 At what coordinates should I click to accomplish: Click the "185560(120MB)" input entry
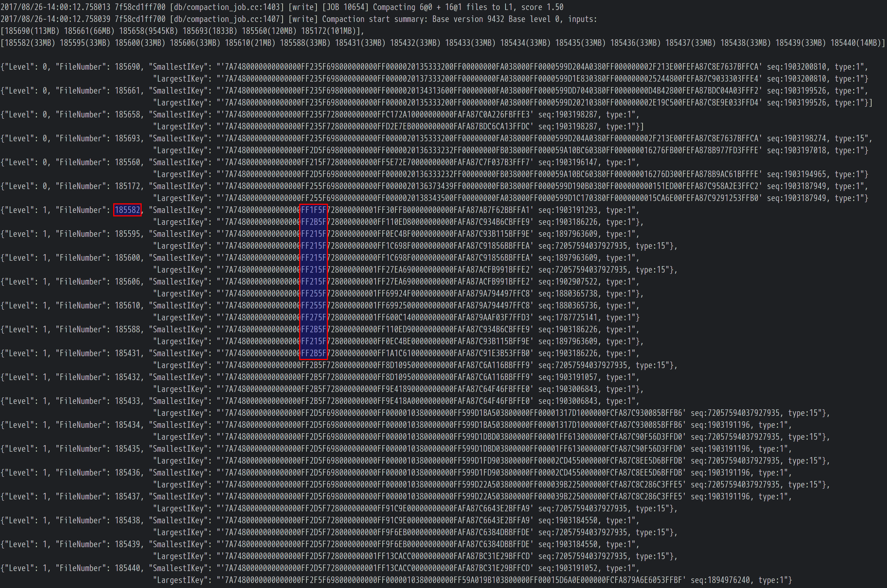tap(269, 31)
